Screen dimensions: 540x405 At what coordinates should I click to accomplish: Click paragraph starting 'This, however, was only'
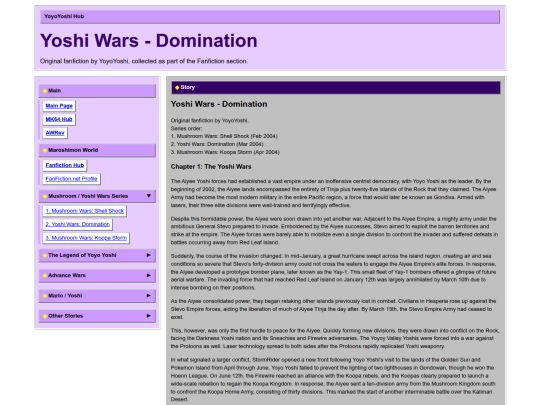335,338
